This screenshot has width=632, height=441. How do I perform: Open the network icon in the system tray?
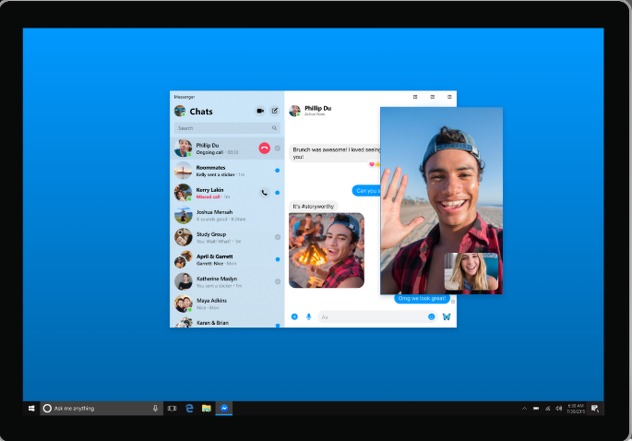547,408
